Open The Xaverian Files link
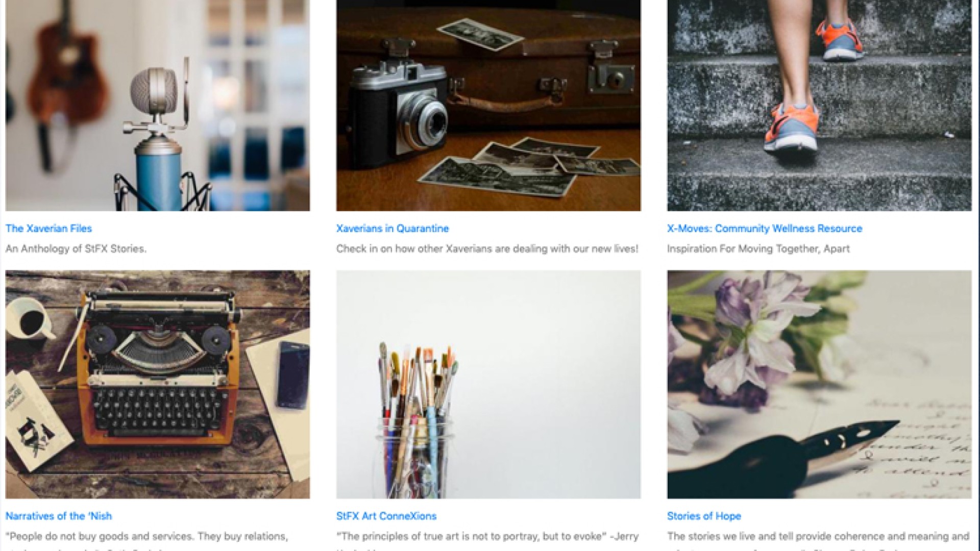 48,229
